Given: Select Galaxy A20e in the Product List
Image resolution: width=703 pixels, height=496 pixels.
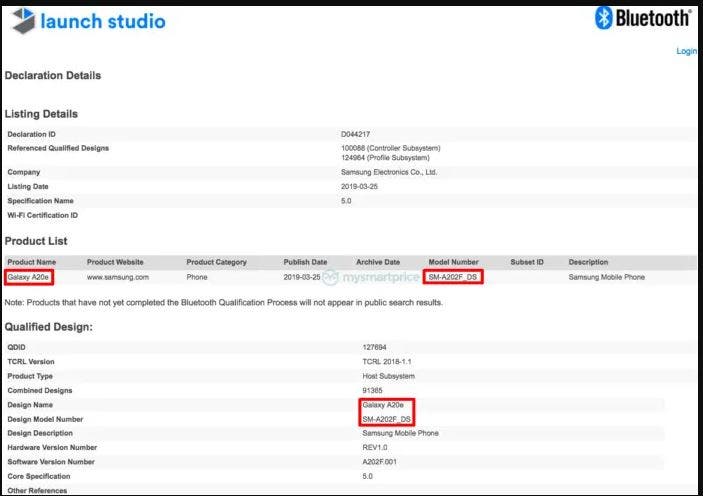Looking at the screenshot, I should pyautogui.click(x=28, y=277).
